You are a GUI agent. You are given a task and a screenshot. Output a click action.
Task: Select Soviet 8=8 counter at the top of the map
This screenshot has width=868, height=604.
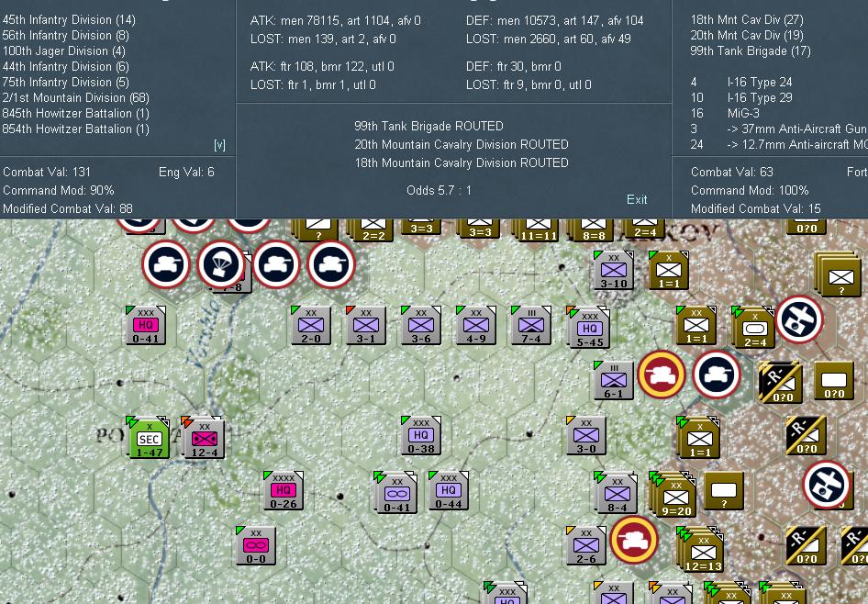(593, 230)
